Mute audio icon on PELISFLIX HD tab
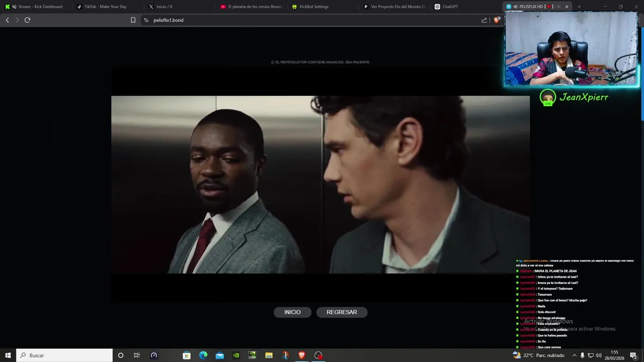 point(515,7)
